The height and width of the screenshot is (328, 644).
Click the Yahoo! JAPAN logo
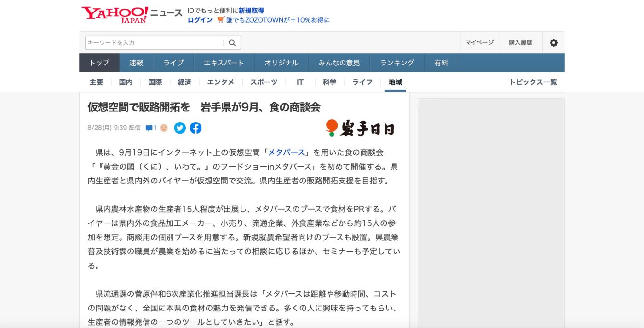pos(115,15)
